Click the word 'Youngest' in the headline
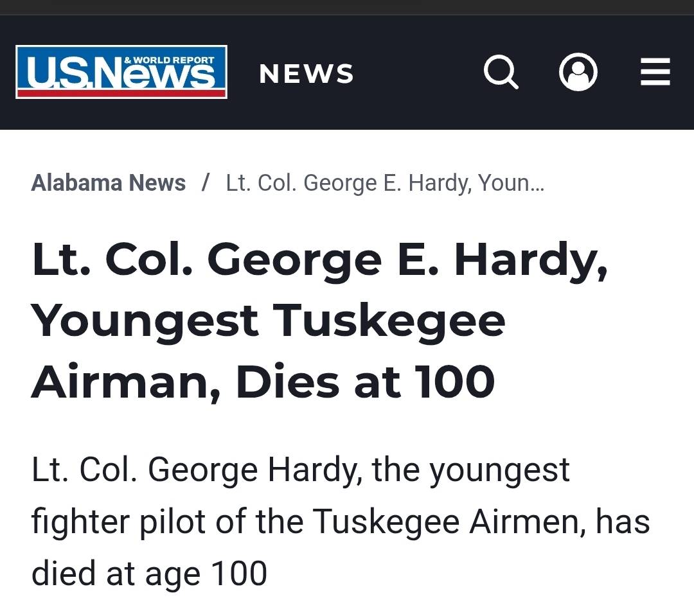 [x=145, y=321]
